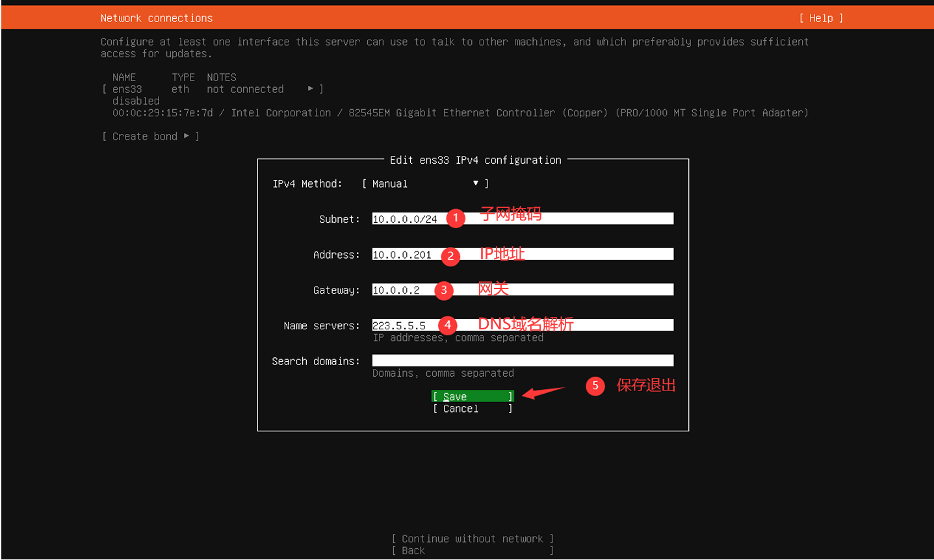Image resolution: width=934 pixels, height=560 pixels.
Task: Click the 'not connected' note text
Action: click(245, 89)
